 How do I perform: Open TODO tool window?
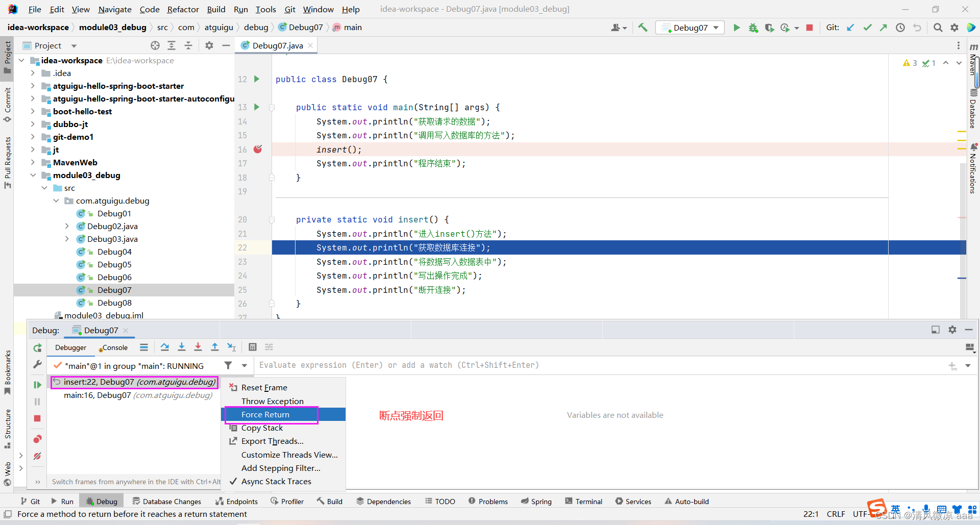(440, 501)
